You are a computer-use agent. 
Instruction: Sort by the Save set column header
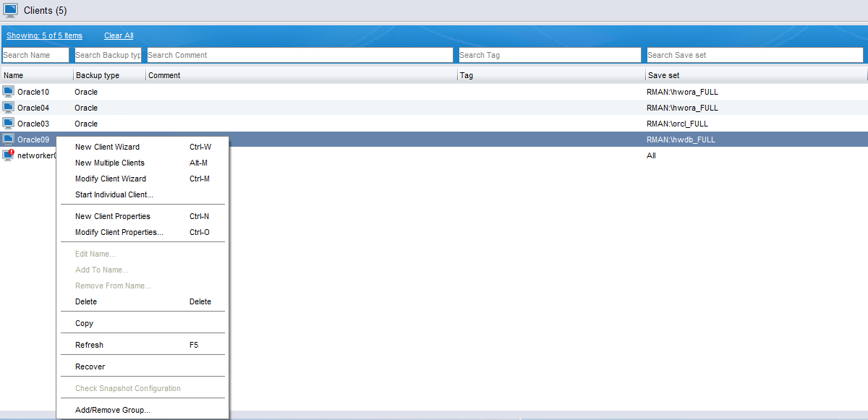tap(663, 75)
